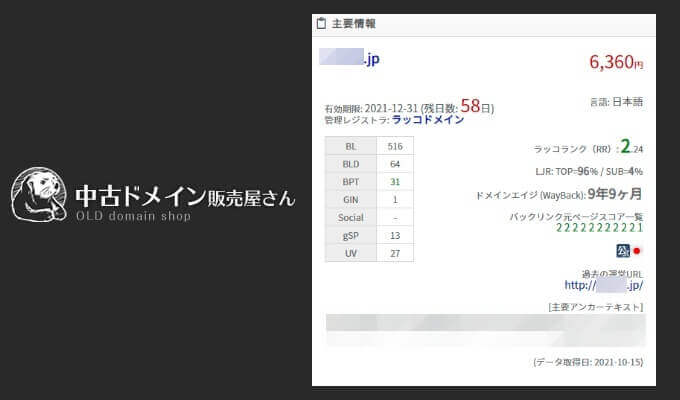Click the BLD value 64
Screen dimensions: 680x400
395,164
